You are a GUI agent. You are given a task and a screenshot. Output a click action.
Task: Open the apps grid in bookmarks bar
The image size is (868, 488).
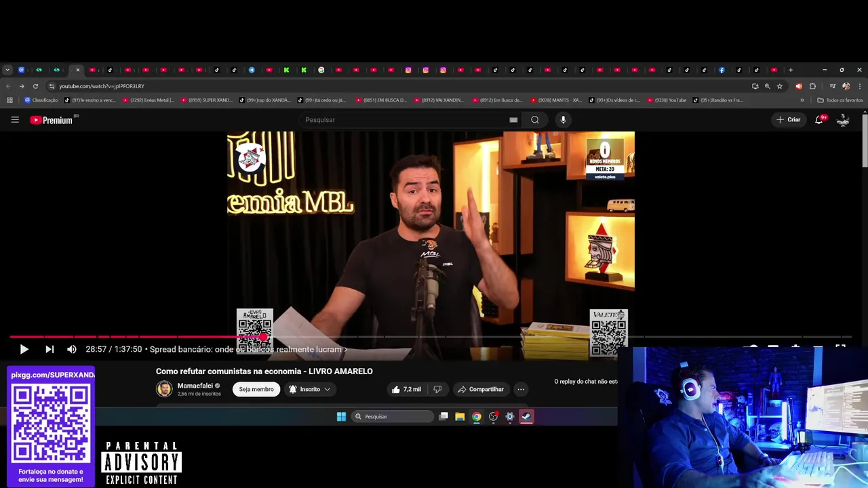pyautogui.click(x=9, y=100)
